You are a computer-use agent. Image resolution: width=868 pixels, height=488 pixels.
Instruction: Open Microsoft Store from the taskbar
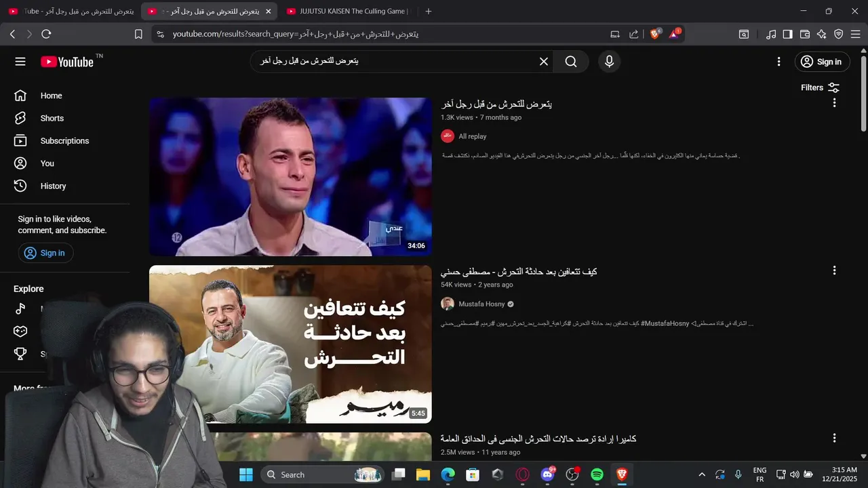coord(473,474)
